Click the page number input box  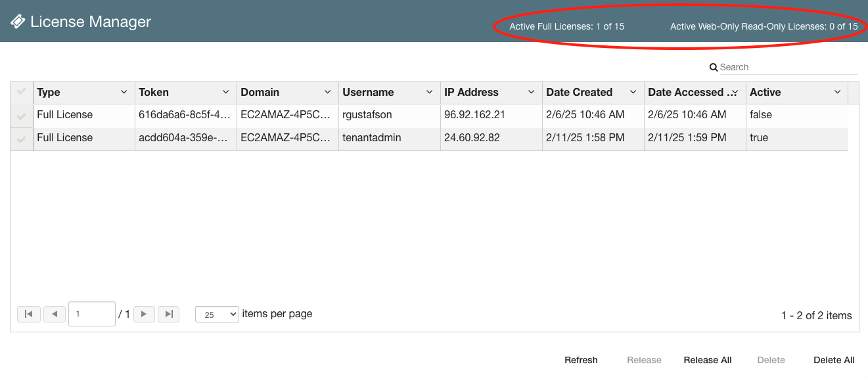92,314
